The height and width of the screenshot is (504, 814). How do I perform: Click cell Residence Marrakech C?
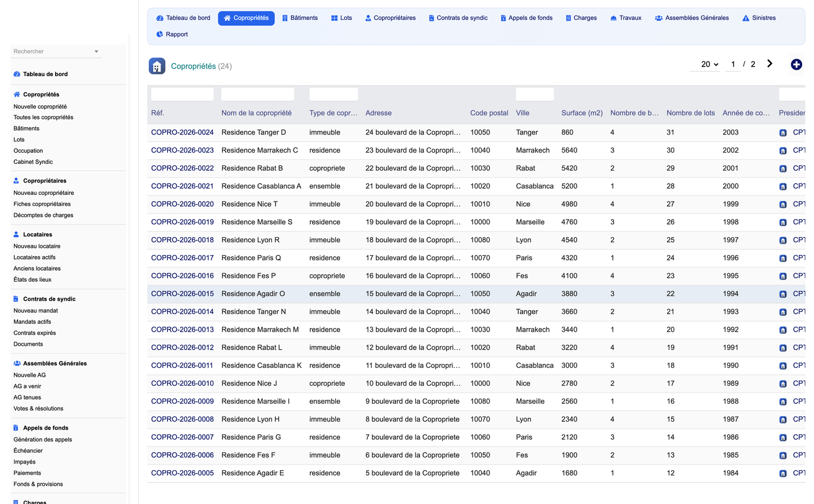click(260, 150)
